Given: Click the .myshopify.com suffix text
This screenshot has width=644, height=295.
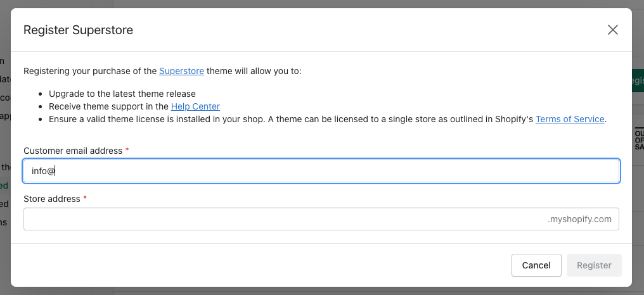Looking at the screenshot, I should point(580,219).
